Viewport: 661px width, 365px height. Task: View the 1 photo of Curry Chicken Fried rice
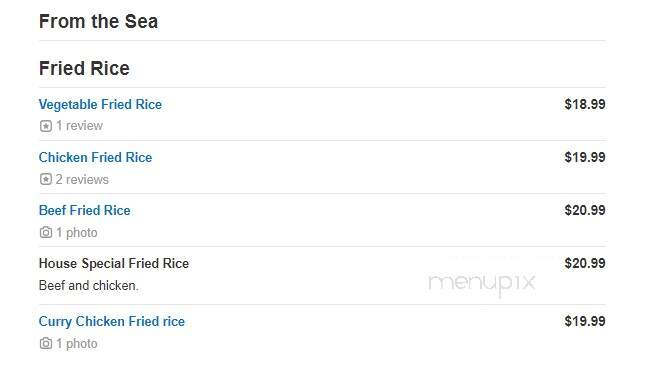coord(77,344)
